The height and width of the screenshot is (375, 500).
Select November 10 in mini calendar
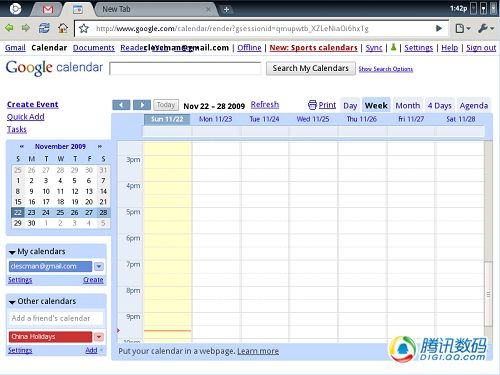coord(46,191)
